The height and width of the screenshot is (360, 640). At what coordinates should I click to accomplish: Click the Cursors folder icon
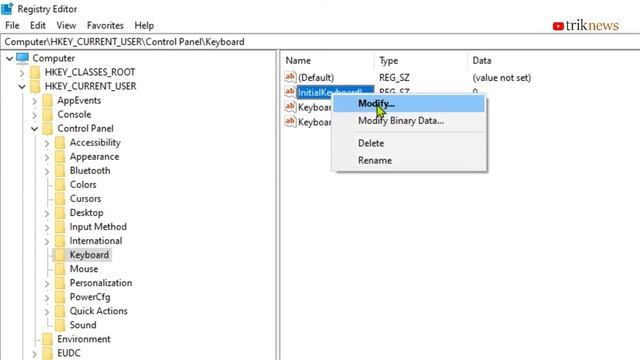click(60, 199)
